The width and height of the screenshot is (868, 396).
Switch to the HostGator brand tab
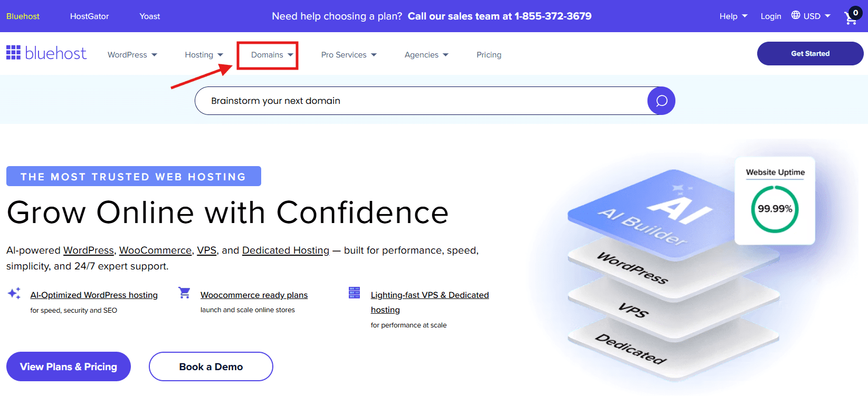89,16
